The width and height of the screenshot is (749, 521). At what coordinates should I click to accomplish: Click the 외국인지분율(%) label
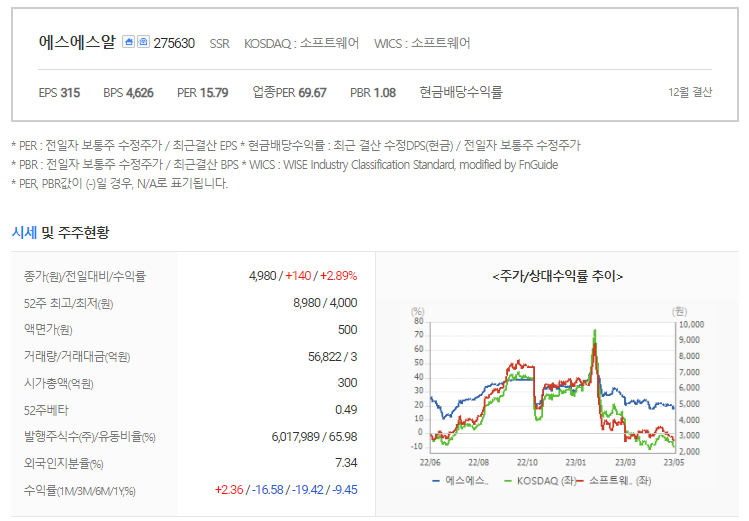pos(64,463)
